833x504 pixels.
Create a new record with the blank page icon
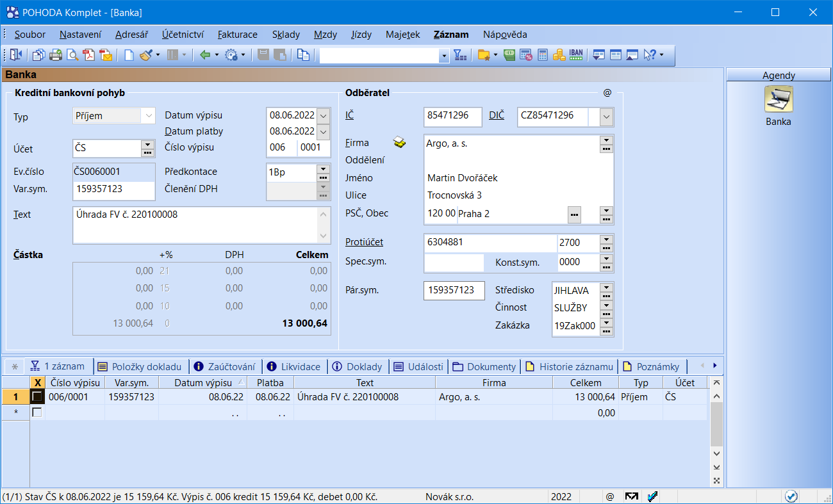129,55
